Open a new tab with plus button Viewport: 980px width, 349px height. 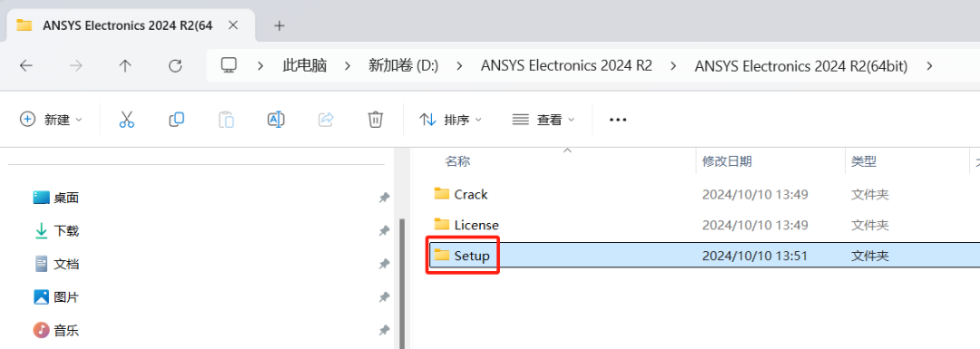tap(279, 25)
